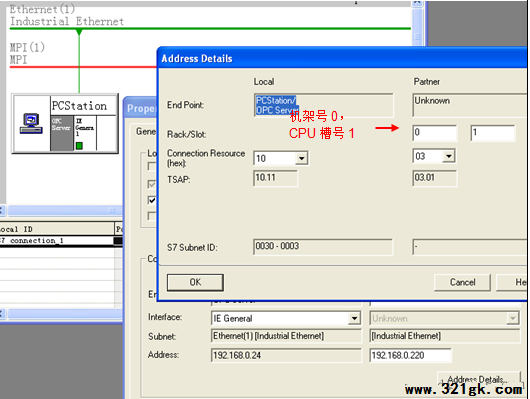Toggle the top unchecked checkbox in Local group
The image size is (530, 399).
point(152,166)
